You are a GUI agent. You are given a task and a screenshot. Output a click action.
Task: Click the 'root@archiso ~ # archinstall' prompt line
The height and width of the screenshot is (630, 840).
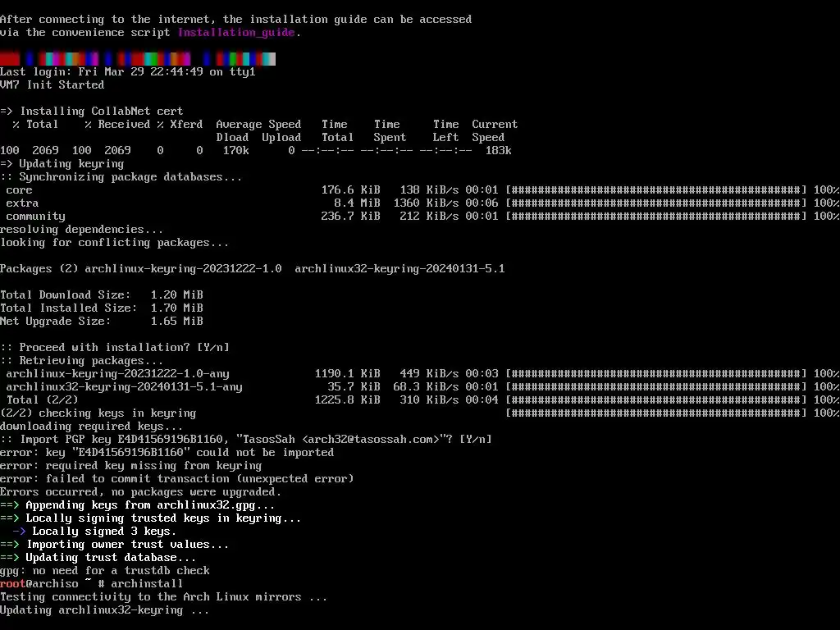pyautogui.click(x=92, y=584)
